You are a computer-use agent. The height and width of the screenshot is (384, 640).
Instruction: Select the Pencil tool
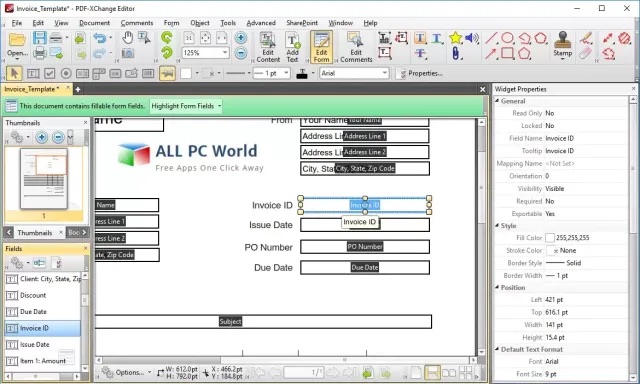coord(586,38)
